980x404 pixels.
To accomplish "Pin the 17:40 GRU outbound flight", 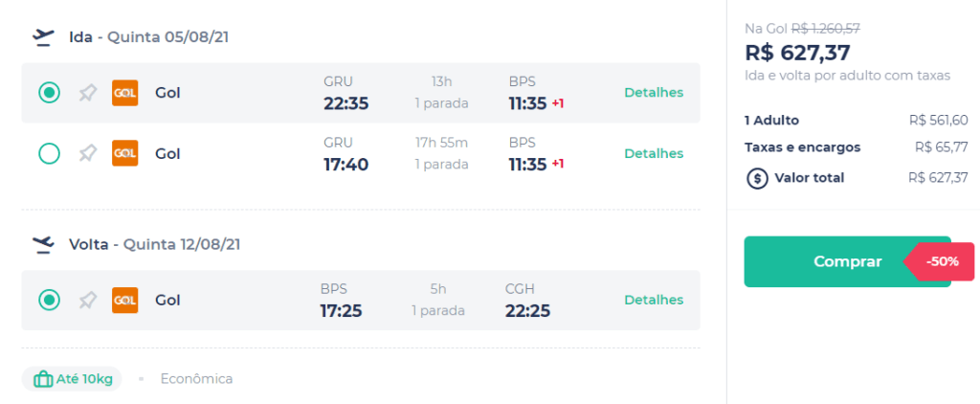I will click(87, 153).
